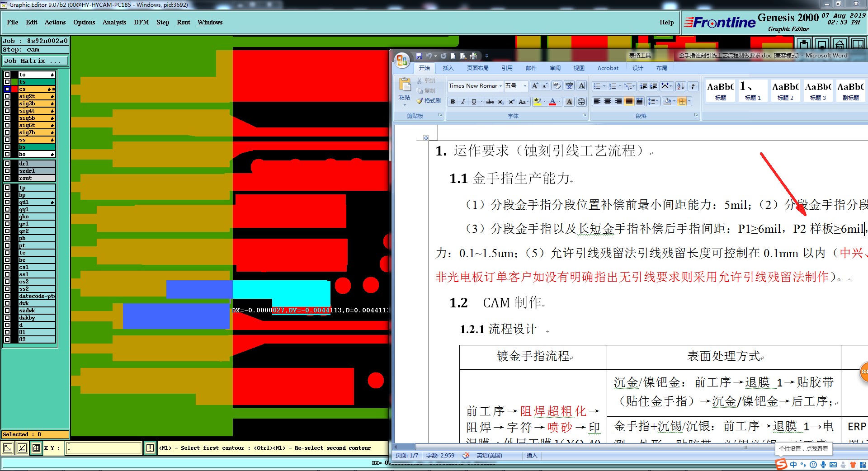Toggle bold formatting in Word

click(453, 102)
